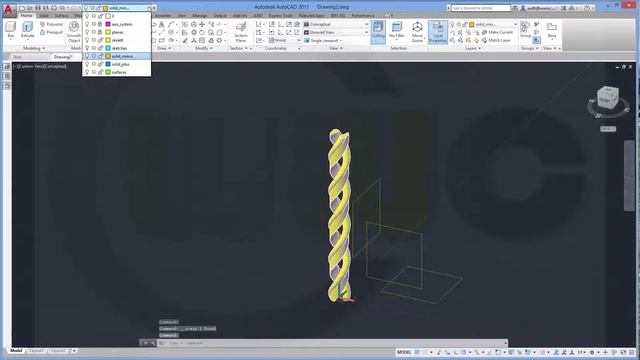
Task: Click the MODEL space button in status bar
Action: pos(404,352)
